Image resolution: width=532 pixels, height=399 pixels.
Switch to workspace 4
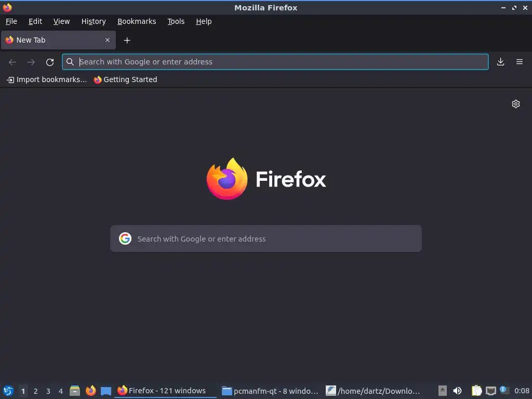point(61,391)
